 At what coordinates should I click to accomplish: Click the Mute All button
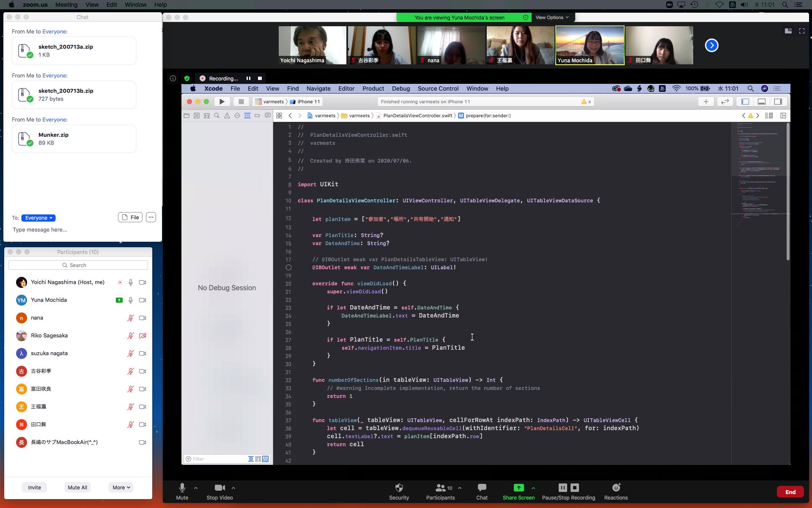click(77, 487)
